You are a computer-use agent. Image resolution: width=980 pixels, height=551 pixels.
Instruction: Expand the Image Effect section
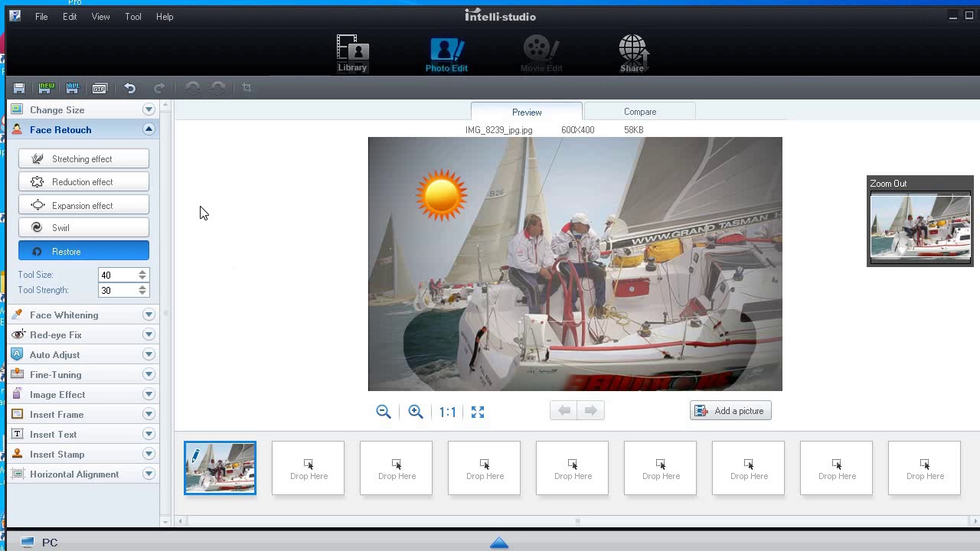pos(149,394)
